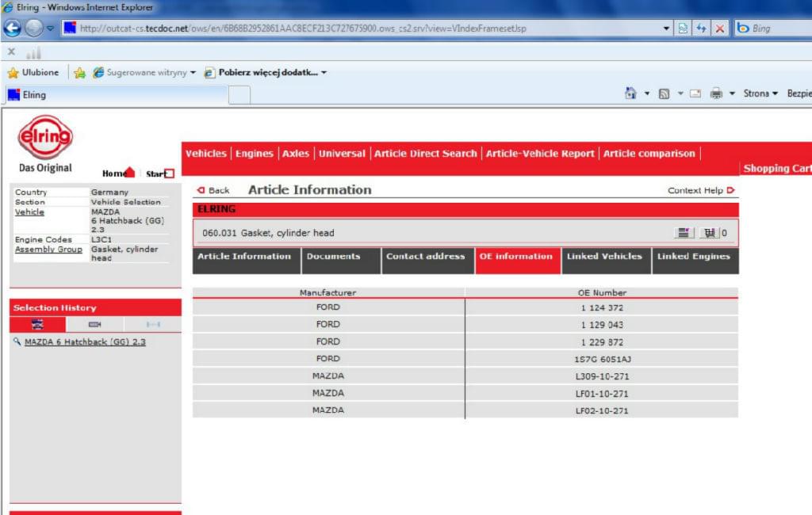Select OE number 1 124 372
The image size is (812, 515).
pyautogui.click(x=602, y=307)
